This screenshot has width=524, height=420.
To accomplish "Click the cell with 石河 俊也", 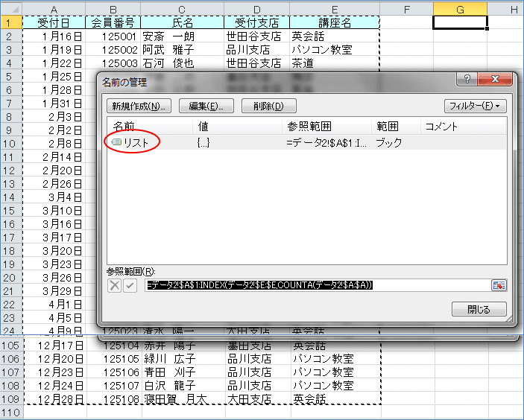I will 182,63.
